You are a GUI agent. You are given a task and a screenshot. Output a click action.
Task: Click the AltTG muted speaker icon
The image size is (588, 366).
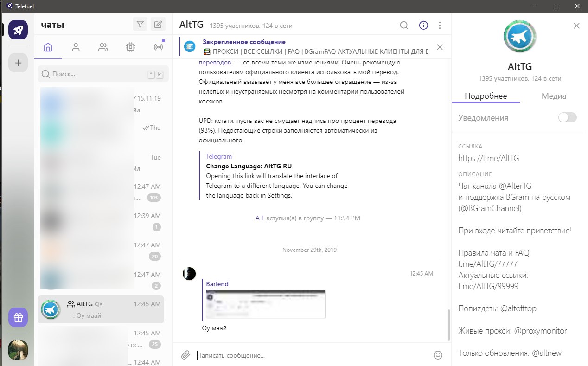tap(98, 304)
